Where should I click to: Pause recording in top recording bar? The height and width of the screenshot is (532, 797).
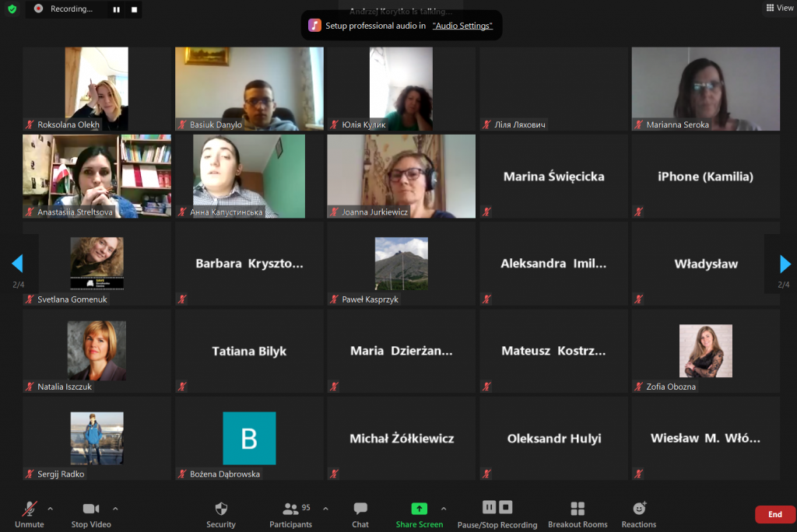pyautogui.click(x=116, y=9)
